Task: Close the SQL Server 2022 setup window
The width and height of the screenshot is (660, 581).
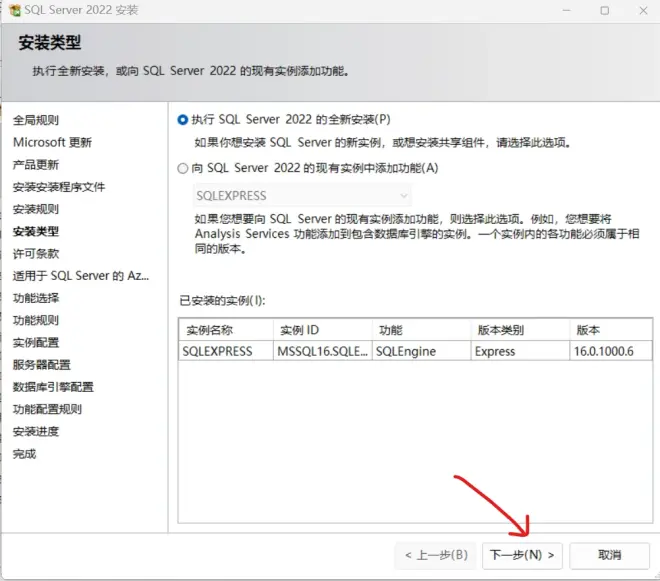Action: [643, 10]
